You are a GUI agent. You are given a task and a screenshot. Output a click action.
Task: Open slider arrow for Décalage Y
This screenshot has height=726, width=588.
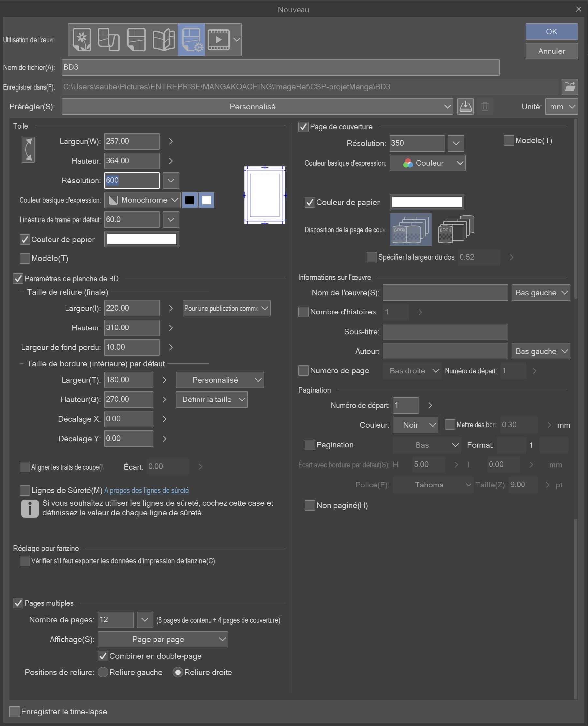click(x=165, y=439)
